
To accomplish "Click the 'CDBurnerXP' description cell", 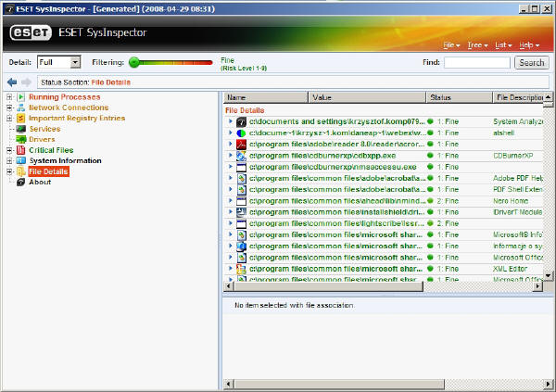I will click(x=512, y=156).
